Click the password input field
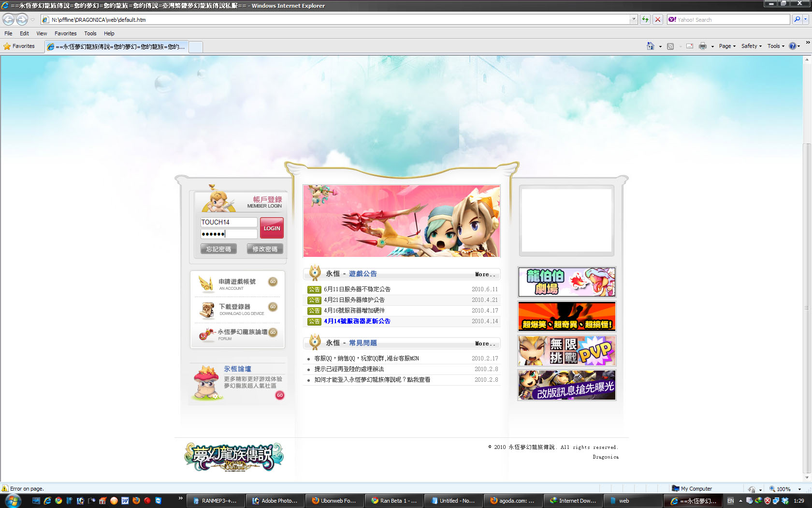The height and width of the screenshot is (508, 812). (x=229, y=234)
